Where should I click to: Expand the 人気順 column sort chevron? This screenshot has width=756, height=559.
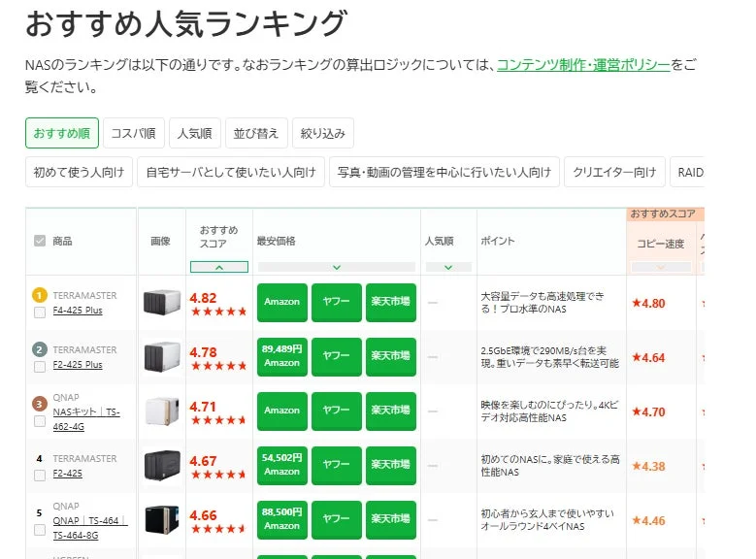click(447, 267)
